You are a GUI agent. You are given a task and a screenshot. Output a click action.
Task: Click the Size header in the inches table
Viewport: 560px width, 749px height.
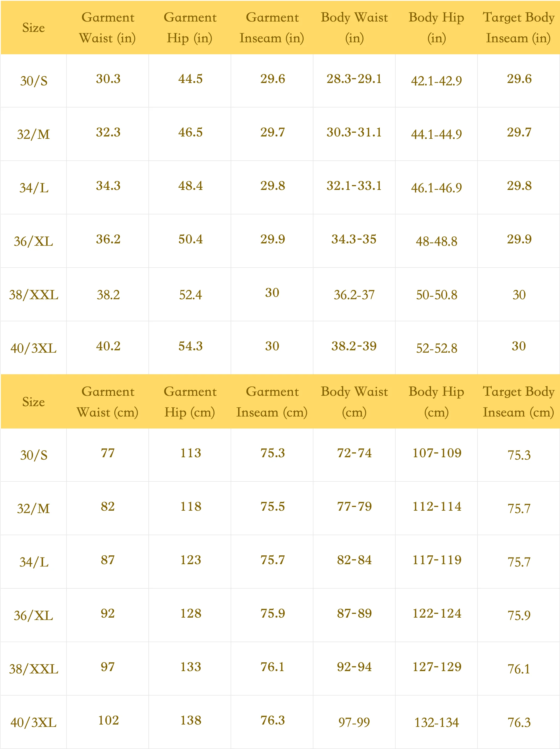(x=33, y=28)
